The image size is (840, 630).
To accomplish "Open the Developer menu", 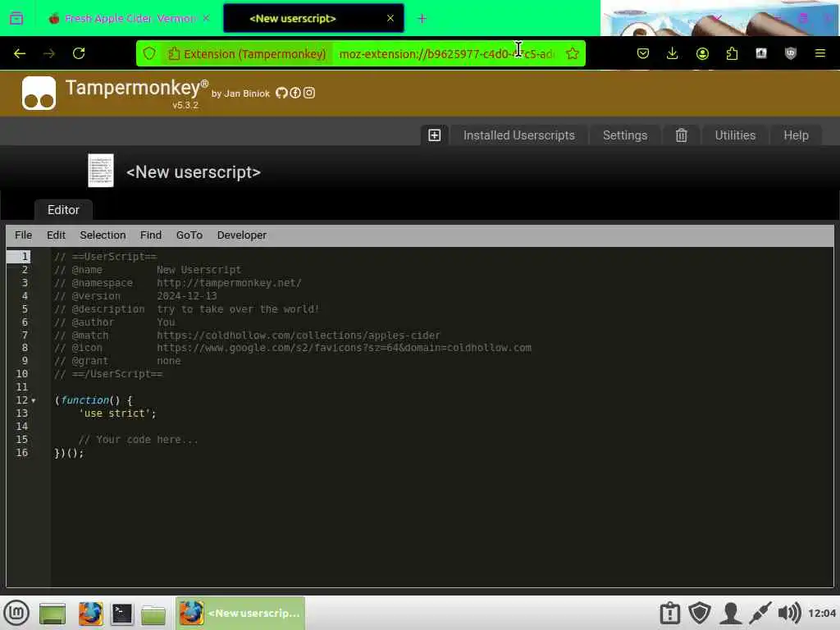I will (242, 235).
